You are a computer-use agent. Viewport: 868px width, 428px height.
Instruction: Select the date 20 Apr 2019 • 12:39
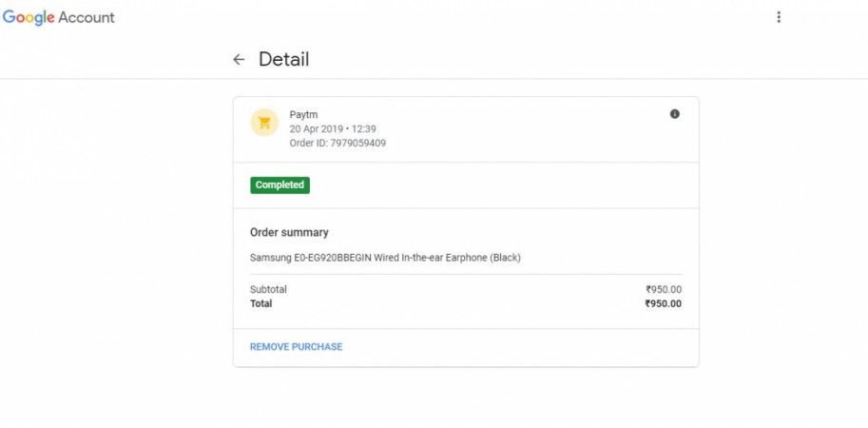coord(333,129)
